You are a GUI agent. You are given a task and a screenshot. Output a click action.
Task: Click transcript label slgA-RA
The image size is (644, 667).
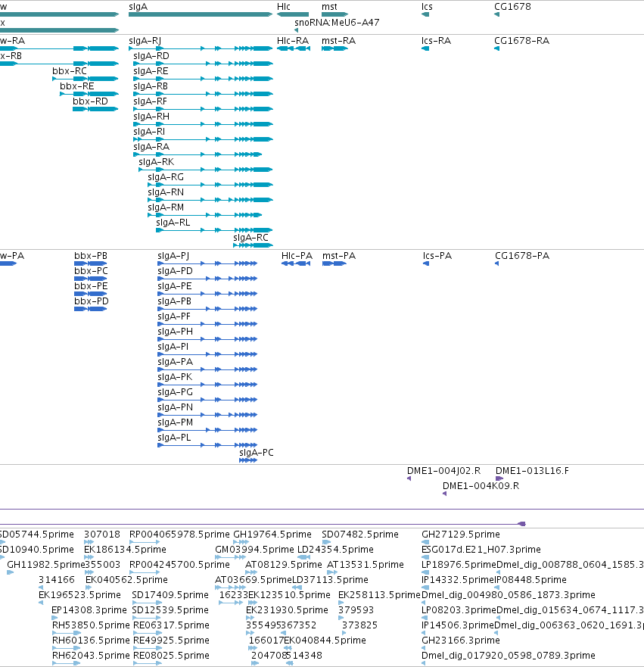point(151,147)
